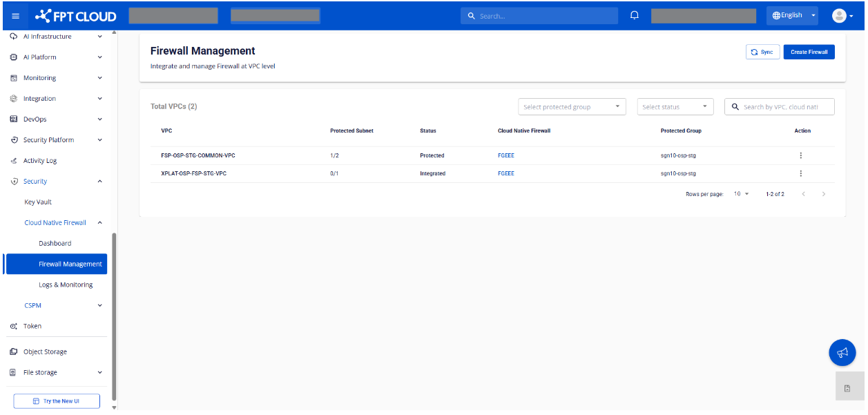Click the Create Firewall button

coord(809,52)
